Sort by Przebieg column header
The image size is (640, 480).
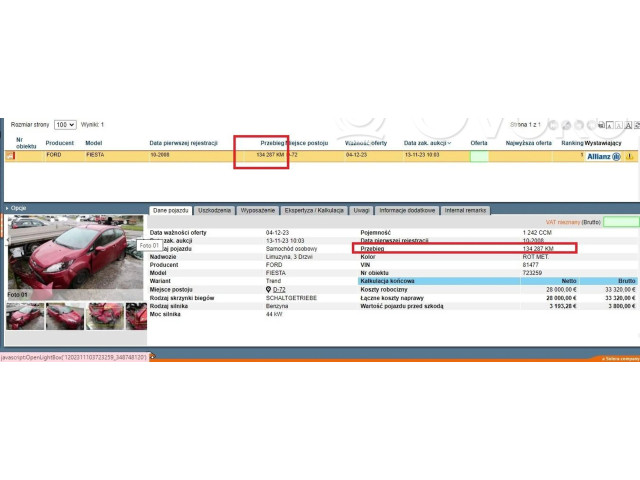click(272, 143)
